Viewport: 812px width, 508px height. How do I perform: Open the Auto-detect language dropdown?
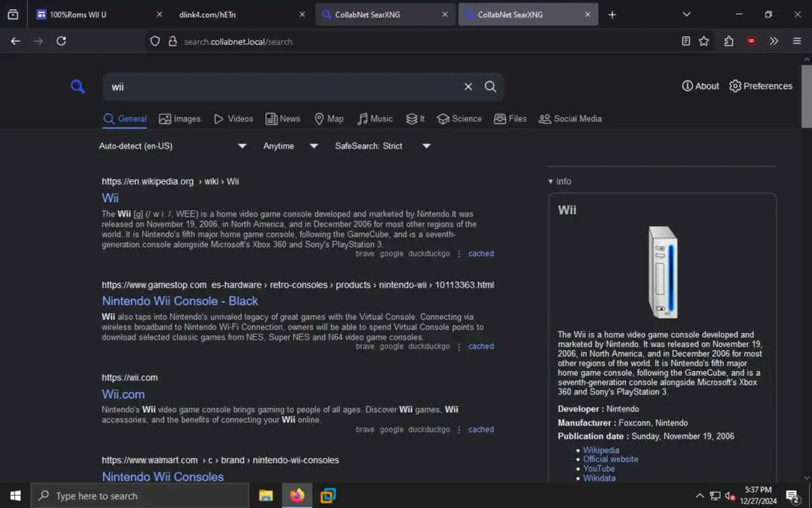point(173,146)
